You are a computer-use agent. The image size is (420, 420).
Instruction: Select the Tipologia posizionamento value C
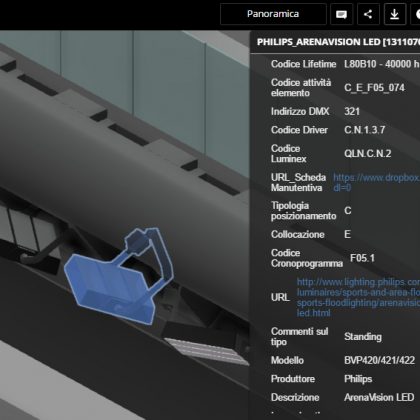click(348, 211)
